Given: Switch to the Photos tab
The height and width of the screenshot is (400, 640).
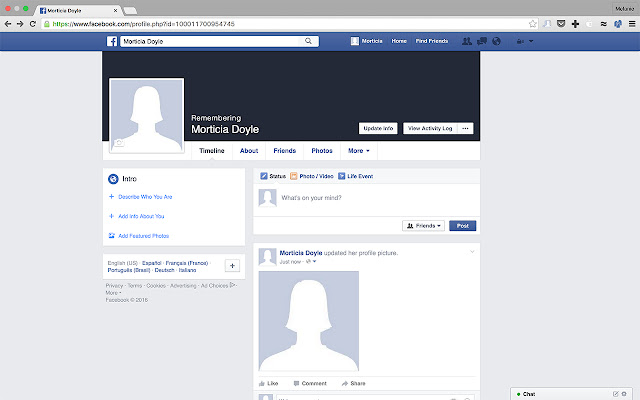Looking at the screenshot, I should [322, 151].
